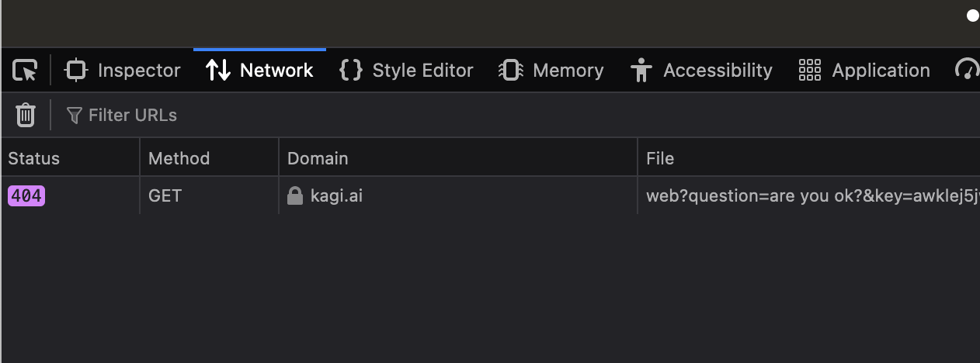Click the Inspector crosshair icon

(x=76, y=71)
